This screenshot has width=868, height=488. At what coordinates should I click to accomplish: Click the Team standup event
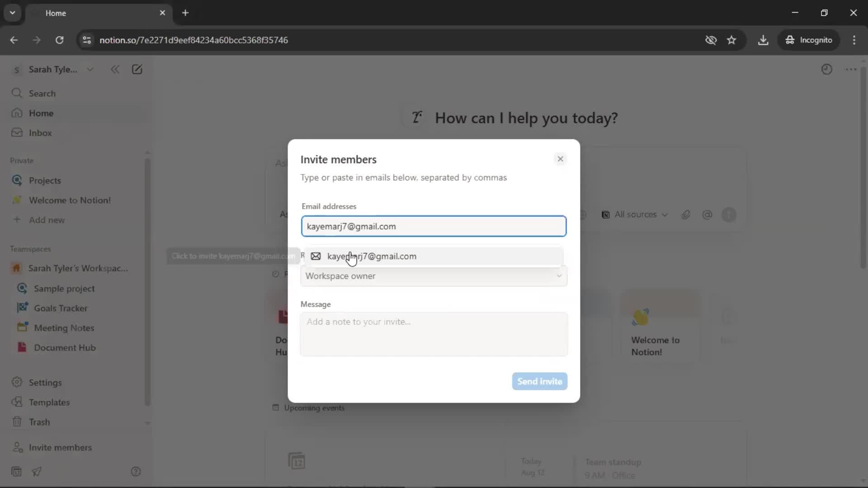coord(613,468)
